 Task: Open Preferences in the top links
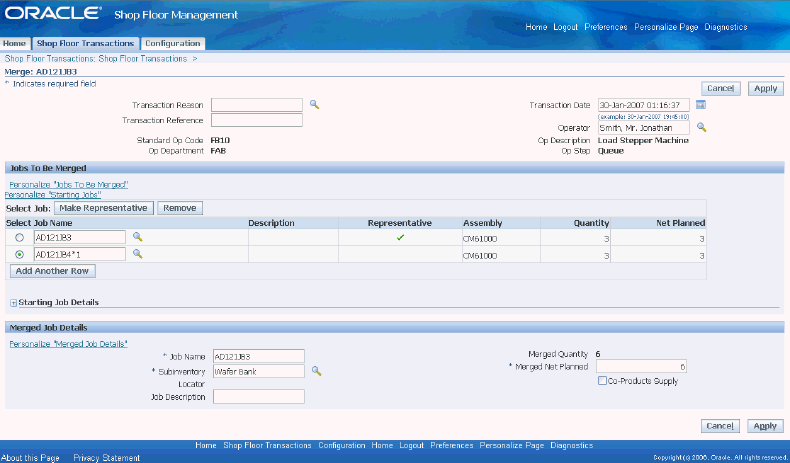point(606,27)
